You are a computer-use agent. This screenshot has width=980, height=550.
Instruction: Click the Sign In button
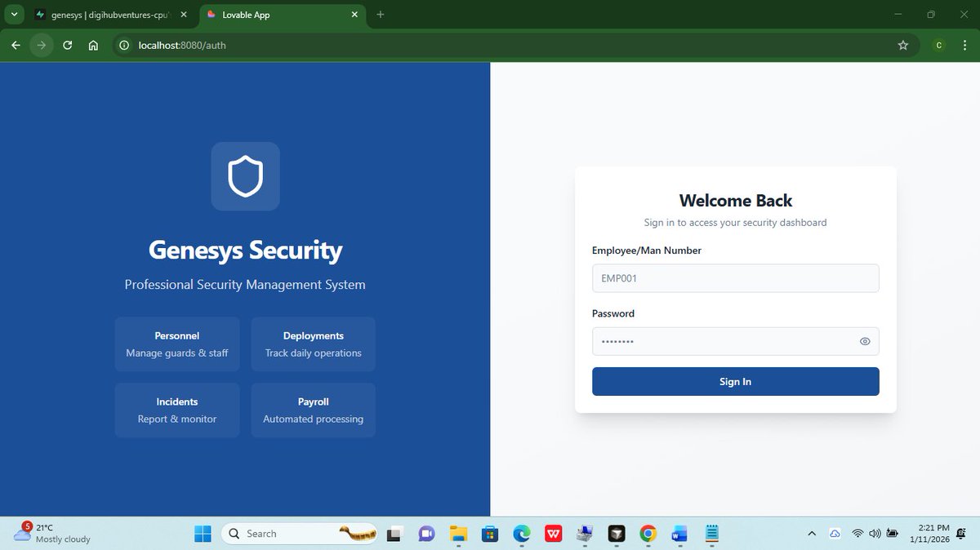pyautogui.click(x=735, y=382)
